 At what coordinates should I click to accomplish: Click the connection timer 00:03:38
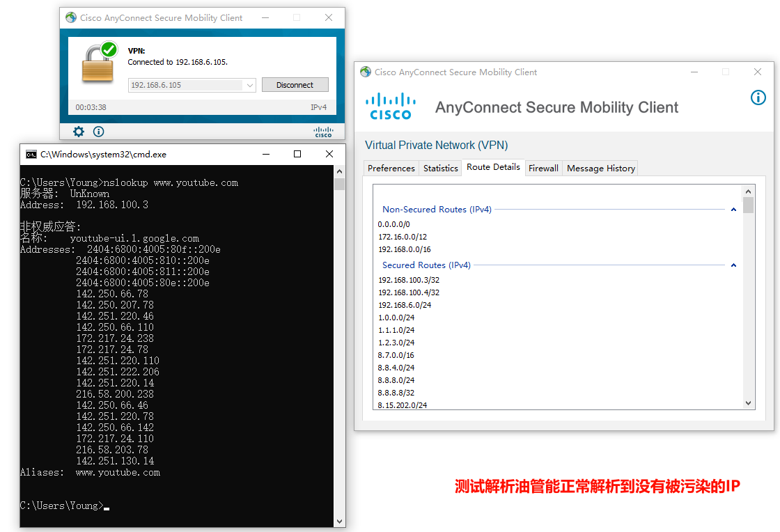point(91,107)
